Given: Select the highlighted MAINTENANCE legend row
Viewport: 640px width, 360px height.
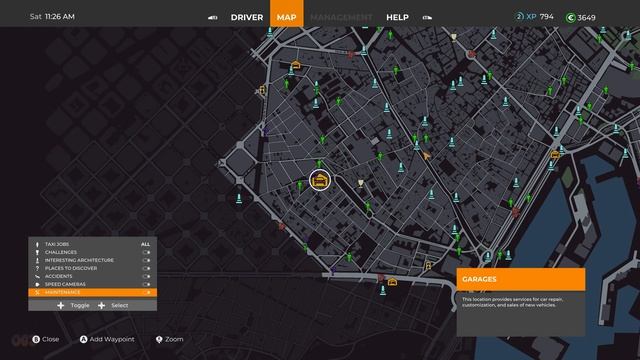Looking at the screenshot, I should pos(93,292).
